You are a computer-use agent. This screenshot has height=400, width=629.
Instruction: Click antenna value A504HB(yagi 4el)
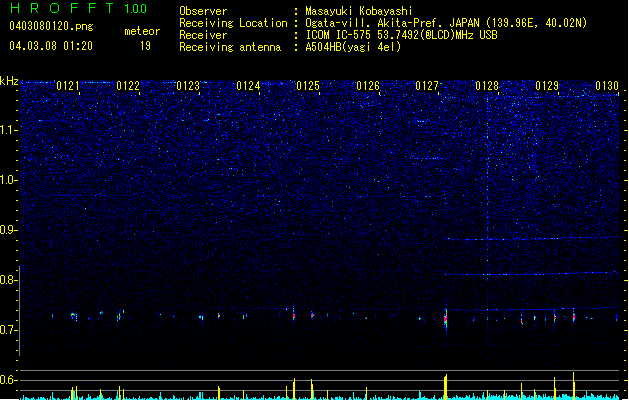click(353, 47)
